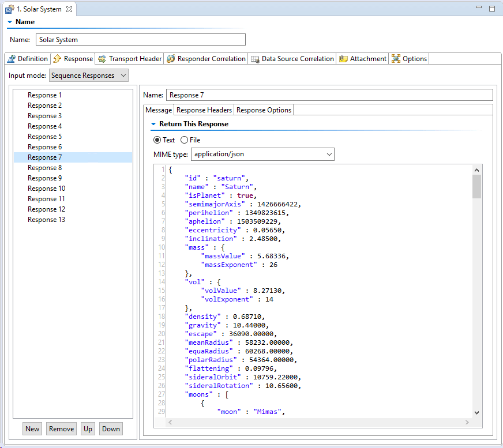Close the Solar System editor tab
Viewport: 503px width, 448px height.
tap(69, 9)
